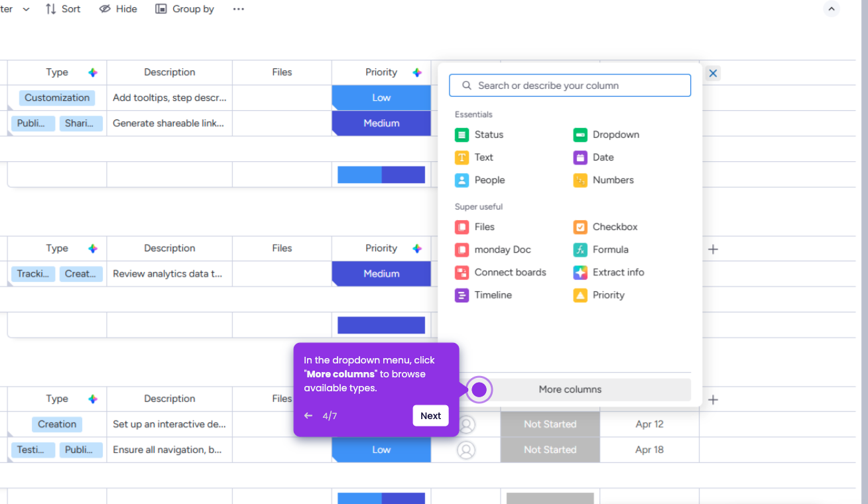Open the Hide columns option
Viewport: 868px width, 504px height.
(118, 9)
